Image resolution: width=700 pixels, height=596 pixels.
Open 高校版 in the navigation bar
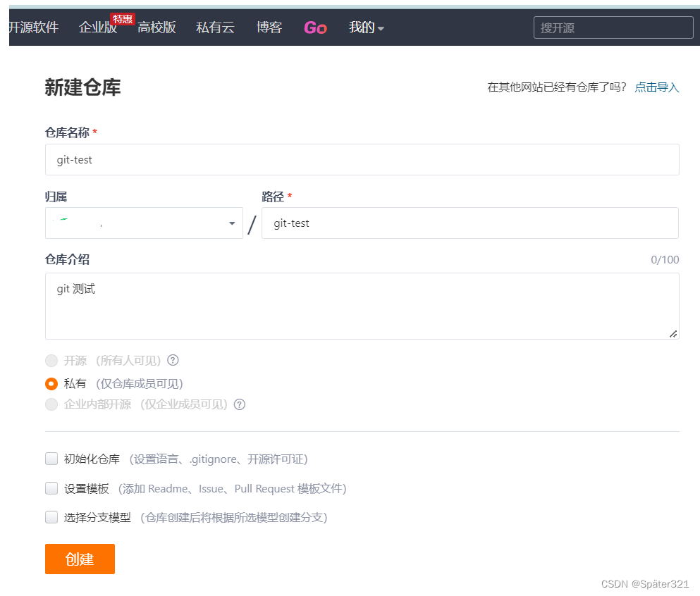[x=156, y=27]
